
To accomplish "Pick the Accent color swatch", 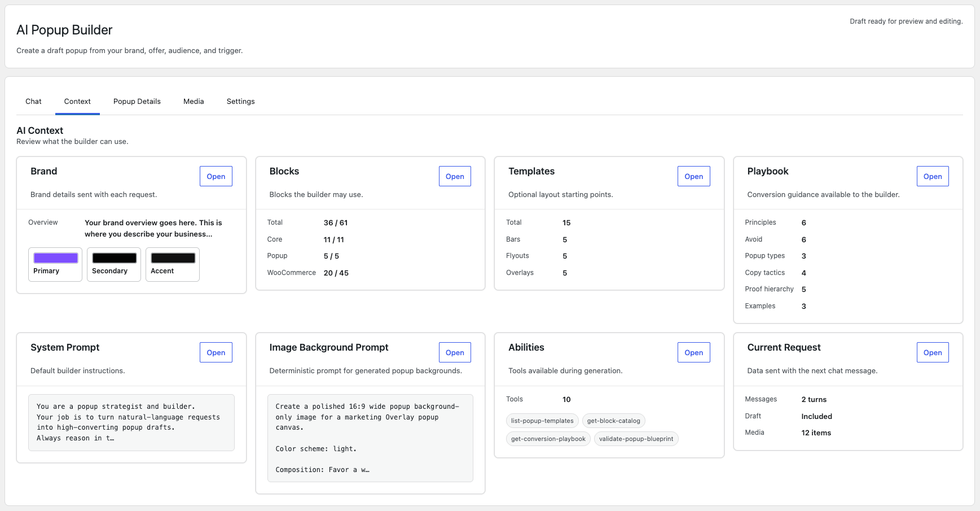I will 173,264.
